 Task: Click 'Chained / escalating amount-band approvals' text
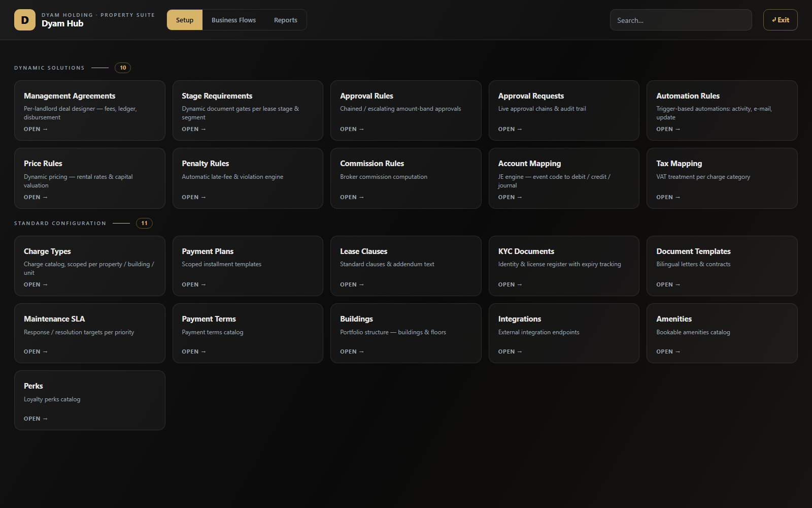400,109
